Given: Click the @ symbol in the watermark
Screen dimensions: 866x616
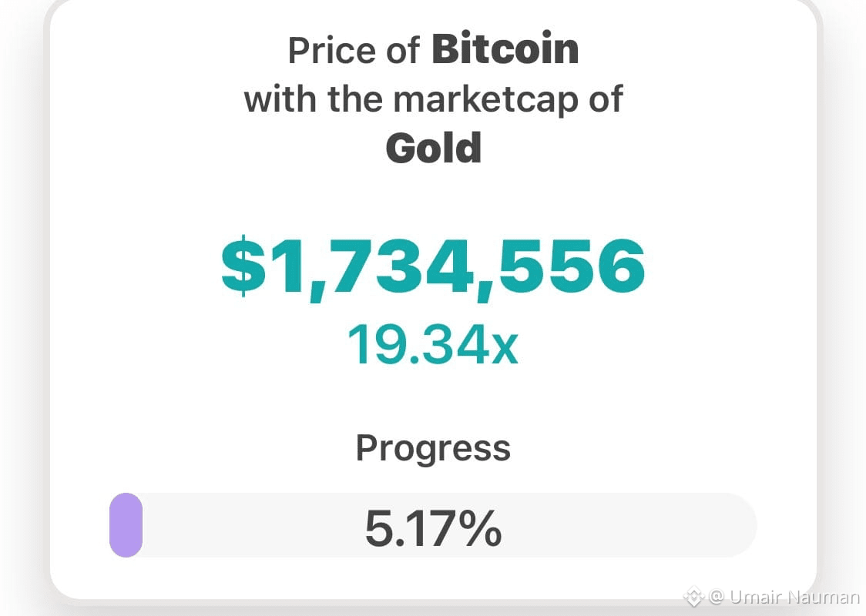Looking at the screenshot, I should pyautogui.click(x=717, y=597).
